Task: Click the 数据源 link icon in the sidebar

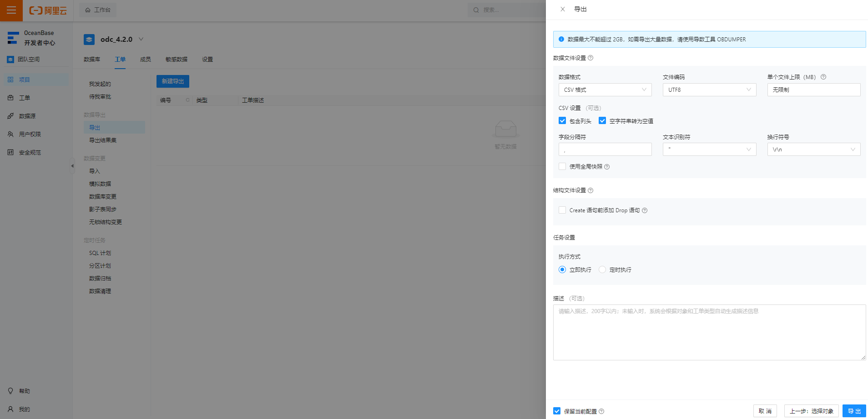Action: pos(10,116)
